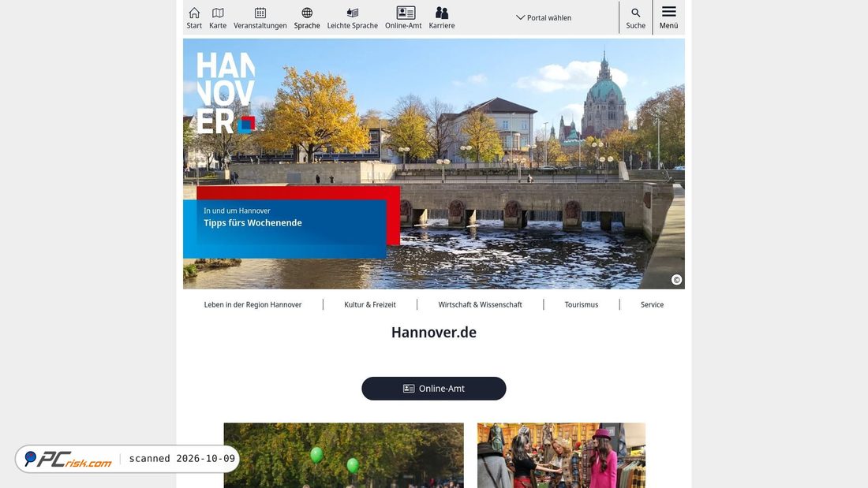
Task: Click the dark Online-Amt button
Action: (434, 389)
